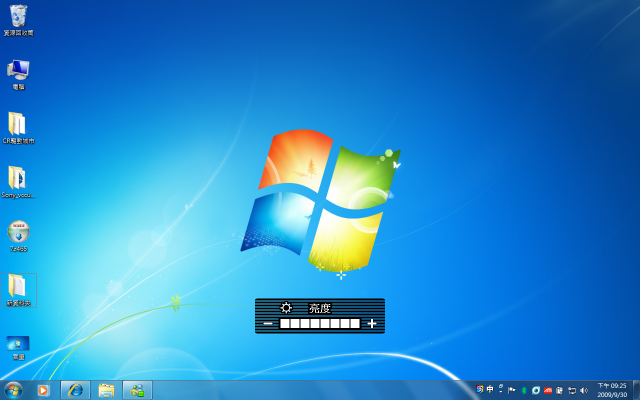This screenshot has width=640, height=400.
Task: Select the folder labeled CR
Action: click(x=18, y=128)
